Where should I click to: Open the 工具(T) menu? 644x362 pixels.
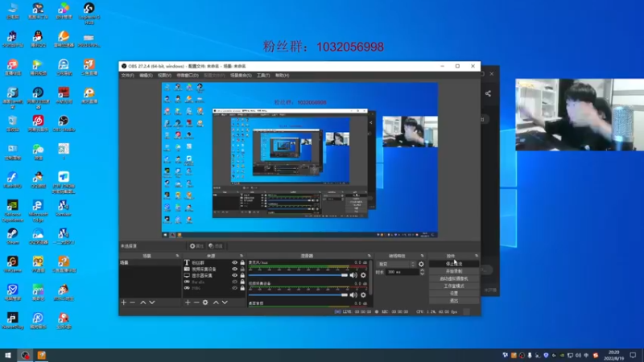(x=263, y=76)
